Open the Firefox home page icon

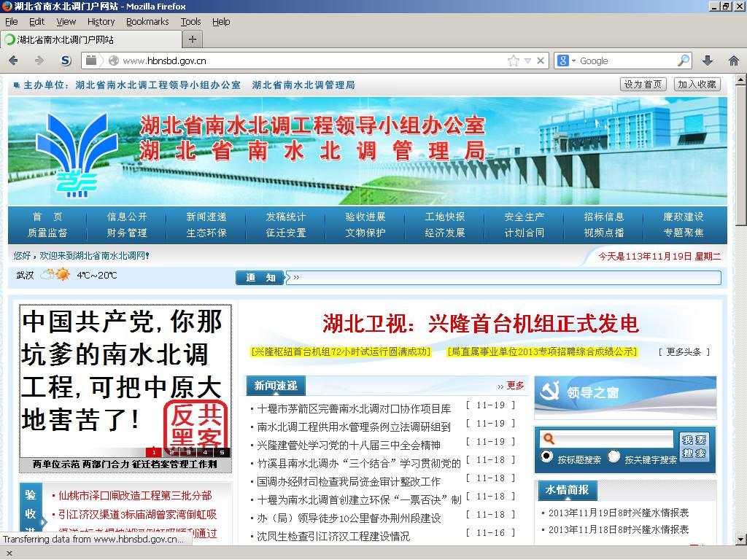733,61
